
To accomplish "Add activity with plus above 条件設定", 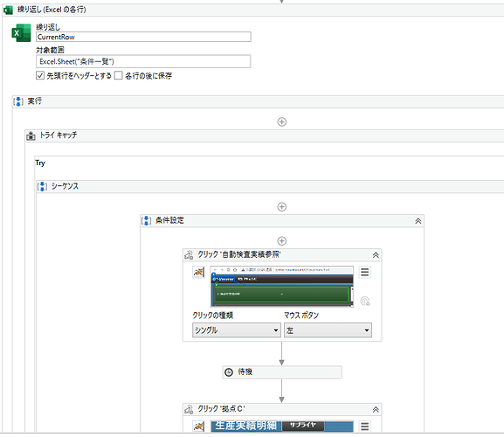I will pos(282,207).
